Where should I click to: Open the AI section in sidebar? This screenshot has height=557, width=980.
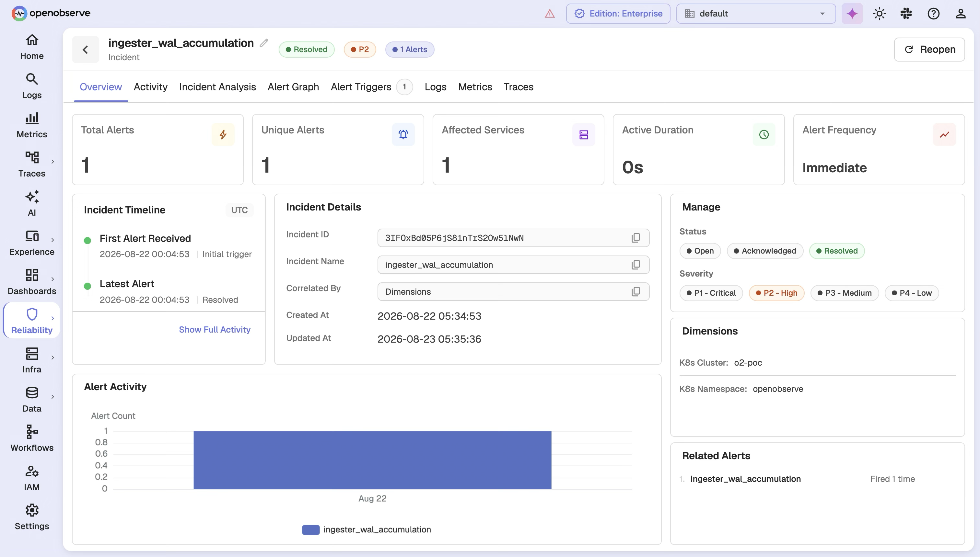[32, 203]
